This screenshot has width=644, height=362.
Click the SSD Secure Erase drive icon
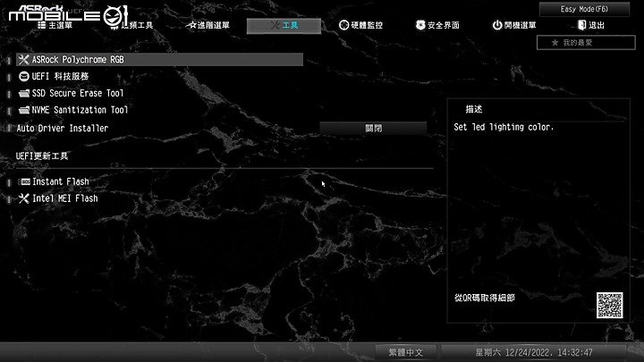point(24,93)
